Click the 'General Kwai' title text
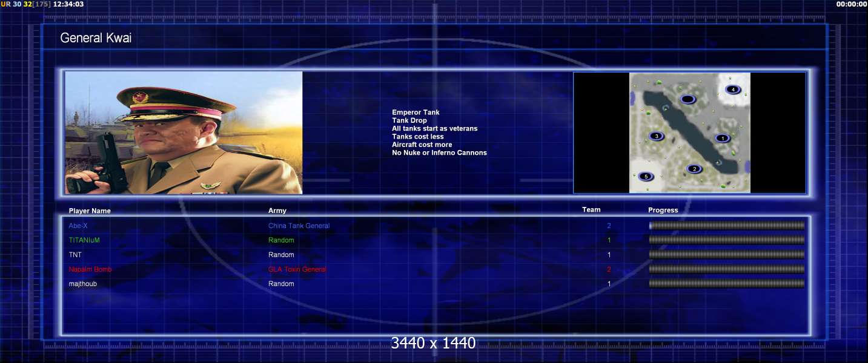This screenshot has height=363, width=868. [96, 38]
